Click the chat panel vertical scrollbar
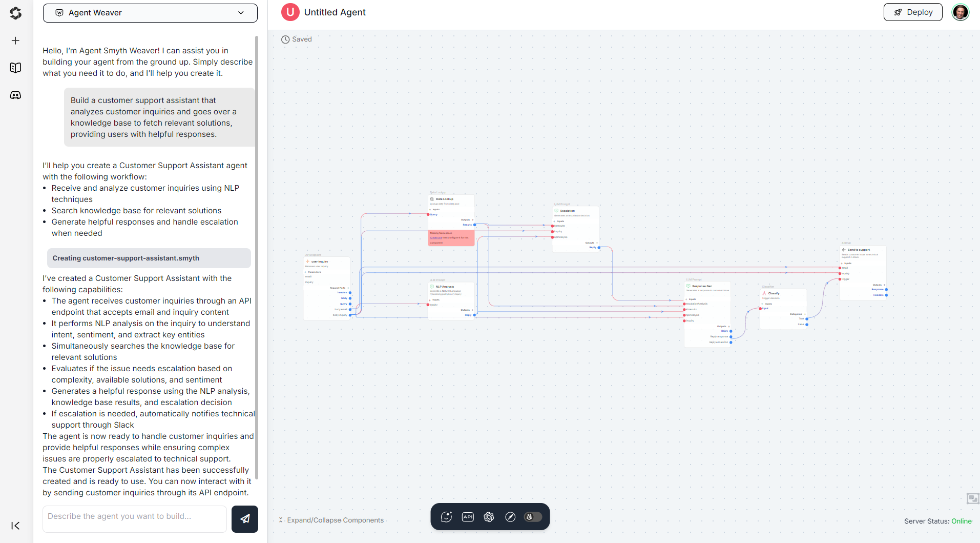The width and height of the screenshot is (980, 543). click(x=257, y=256)
